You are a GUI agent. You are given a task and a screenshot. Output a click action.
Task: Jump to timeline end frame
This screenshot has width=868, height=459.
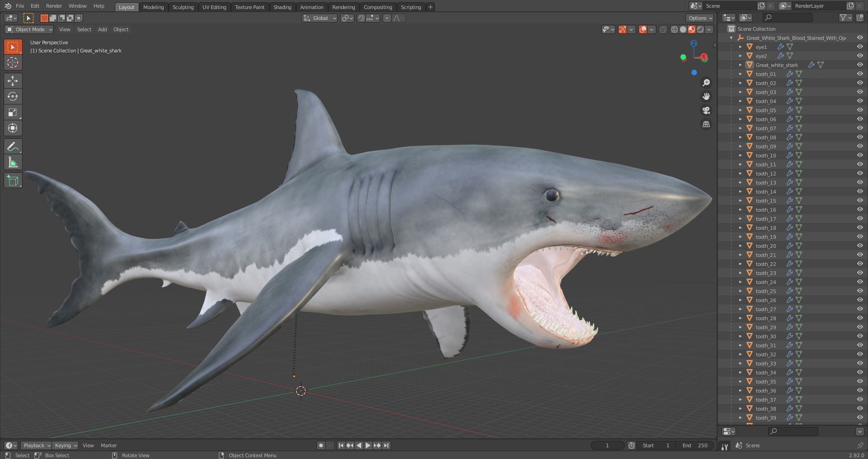point(386,445)
